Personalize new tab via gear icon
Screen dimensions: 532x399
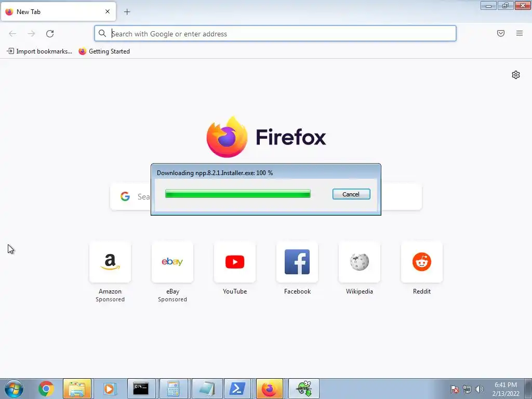click(516, 75)
